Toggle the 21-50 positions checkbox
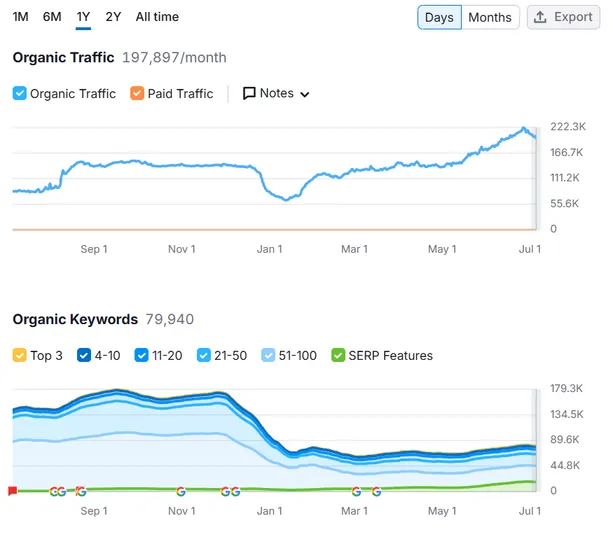Viewport: 613px width, 544px height. [204, 355]
